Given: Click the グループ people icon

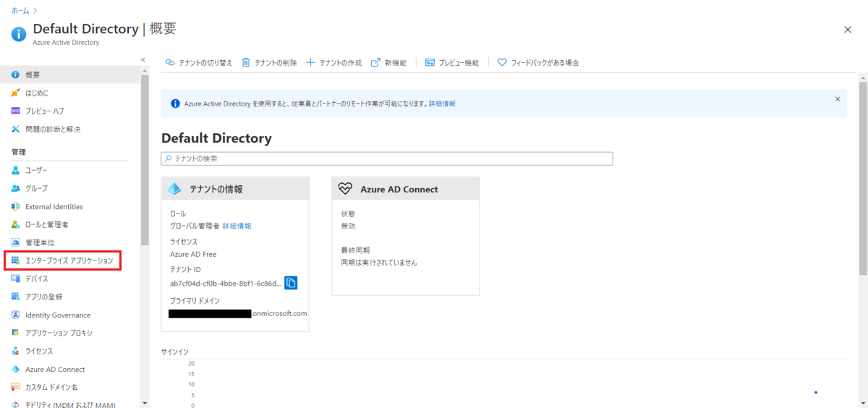Looking at the screenshot, I should pyautogui.click(x=16, y=188).
